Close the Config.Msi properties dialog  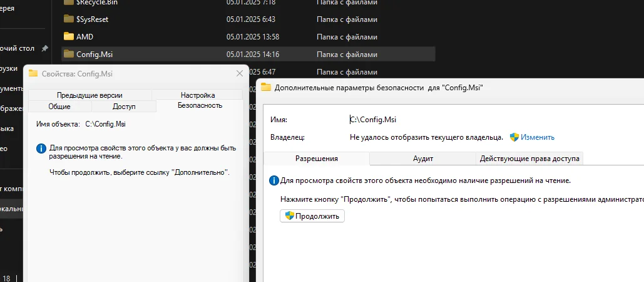(240, 73)
